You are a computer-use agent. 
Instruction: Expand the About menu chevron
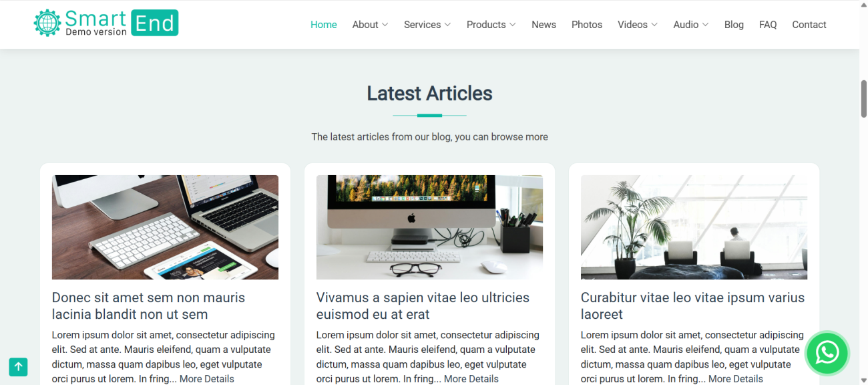(x=385, y=25)
